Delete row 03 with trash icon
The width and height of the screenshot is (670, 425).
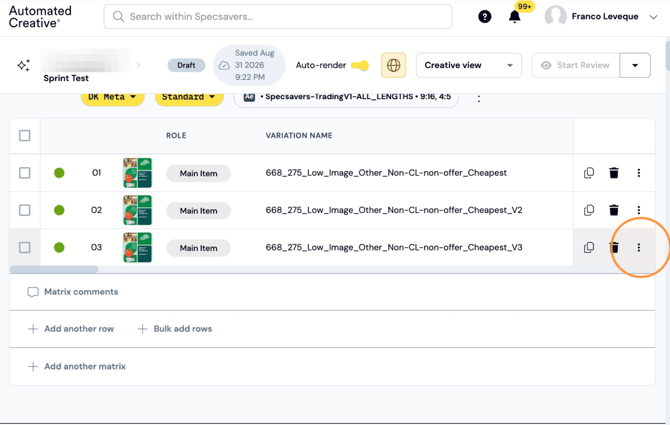614,247
